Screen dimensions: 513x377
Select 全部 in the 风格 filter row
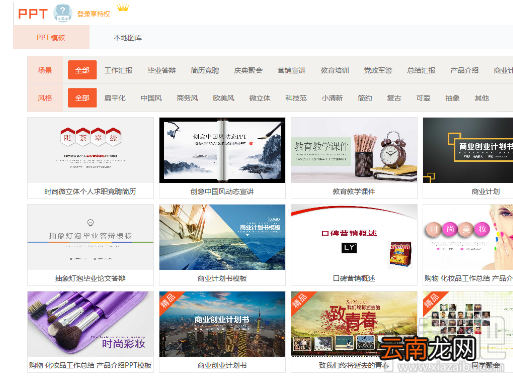click(82, 98)
